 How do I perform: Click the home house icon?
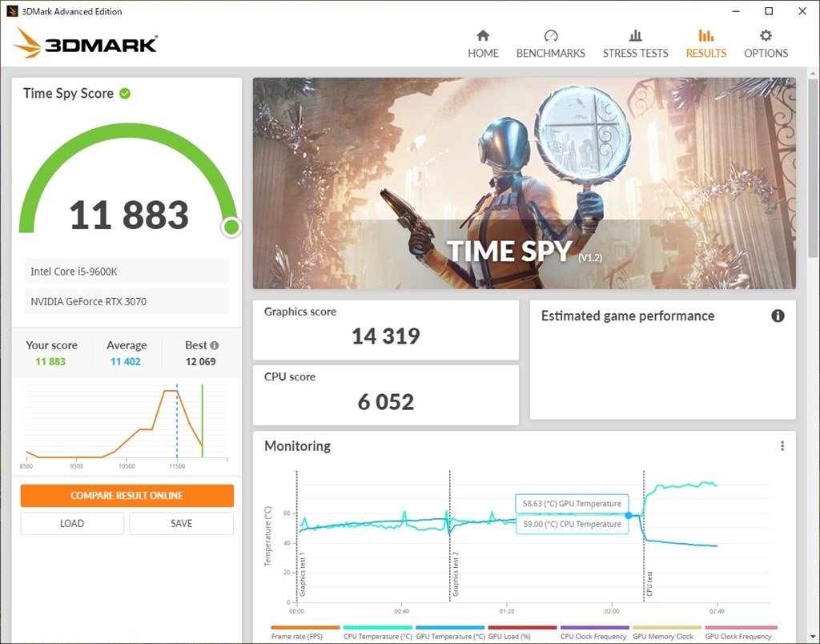pyautogui.click(x=483, y=35)
